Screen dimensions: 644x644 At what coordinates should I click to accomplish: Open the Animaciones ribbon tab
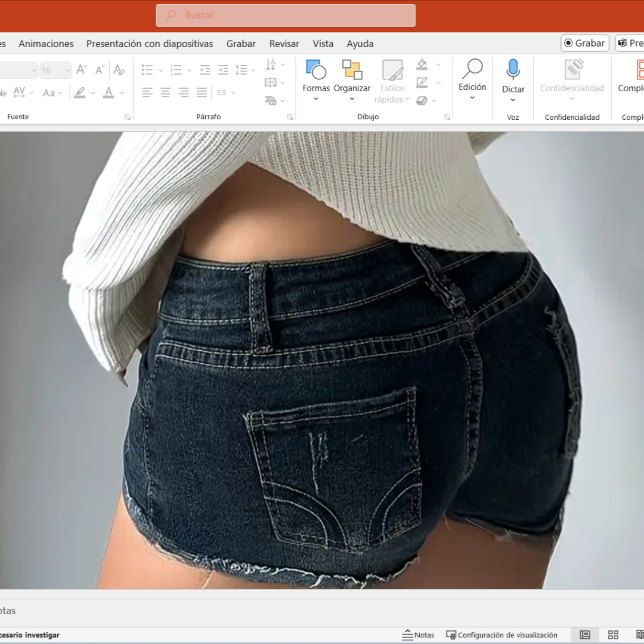(x=46, y=44)
